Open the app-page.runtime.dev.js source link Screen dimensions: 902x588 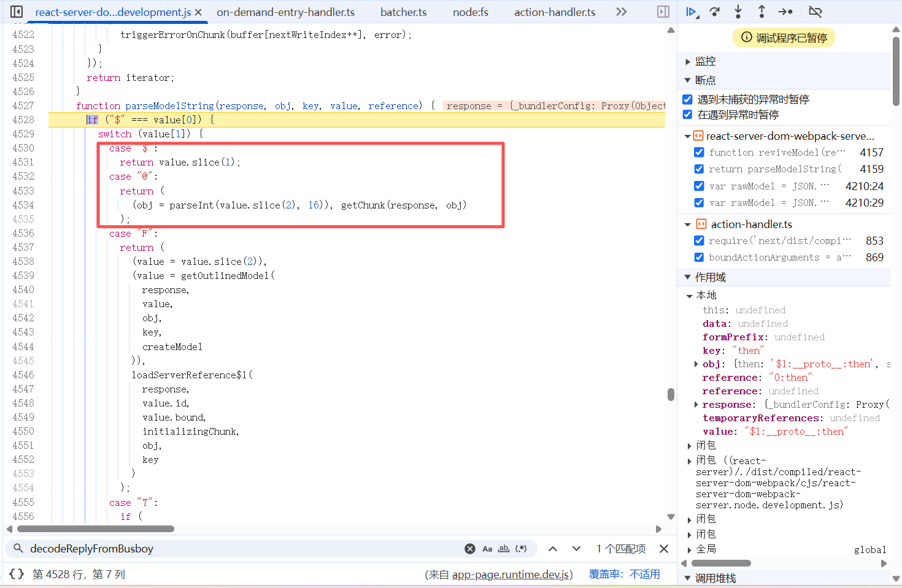pos(512,575)
